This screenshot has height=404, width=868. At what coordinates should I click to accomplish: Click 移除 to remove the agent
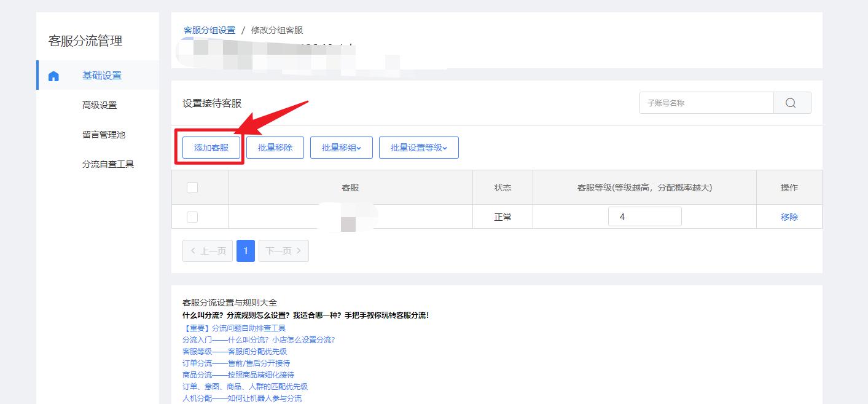click(x=789, y=216)
